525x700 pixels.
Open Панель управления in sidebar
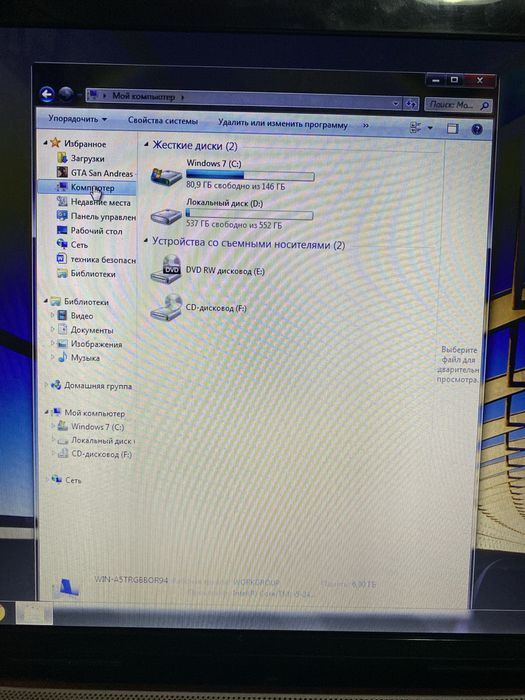tap(103, 217)
